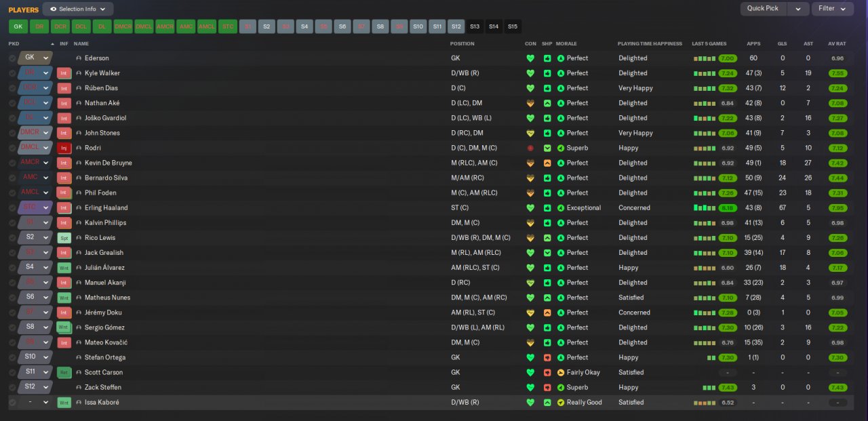
Task: Click Kyle Walker's Int status icon
Action: point(64,73)
